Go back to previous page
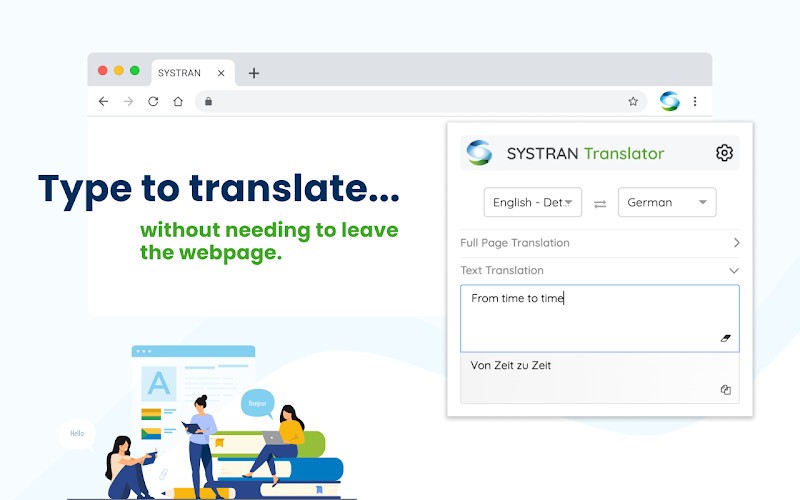This screenshot has height=500, width=800. pos(103,101)
